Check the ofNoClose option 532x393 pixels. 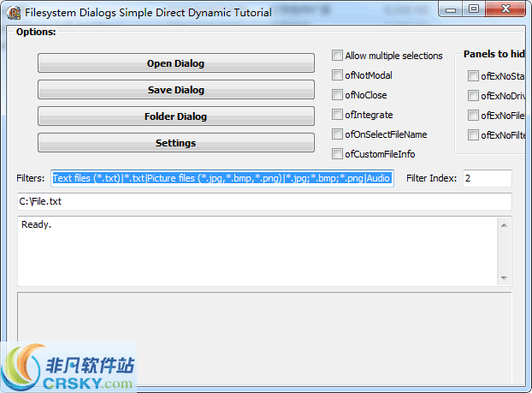(x=337, y=95)
